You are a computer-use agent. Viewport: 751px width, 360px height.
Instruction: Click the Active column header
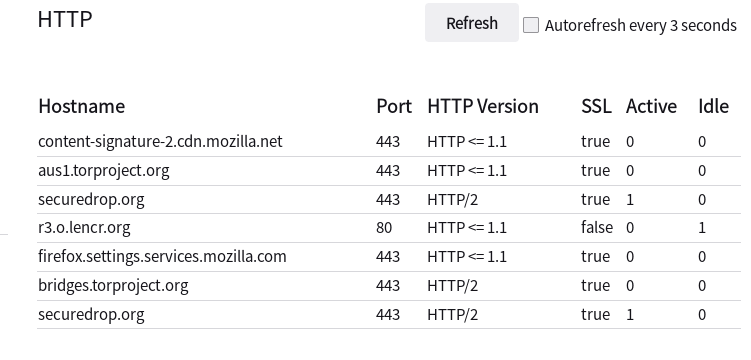(651, 106)
